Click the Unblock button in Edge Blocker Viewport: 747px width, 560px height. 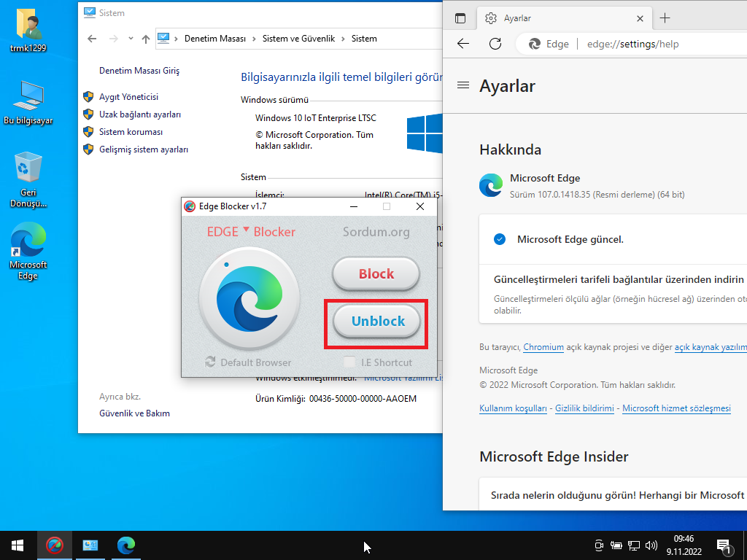(376, 322)
